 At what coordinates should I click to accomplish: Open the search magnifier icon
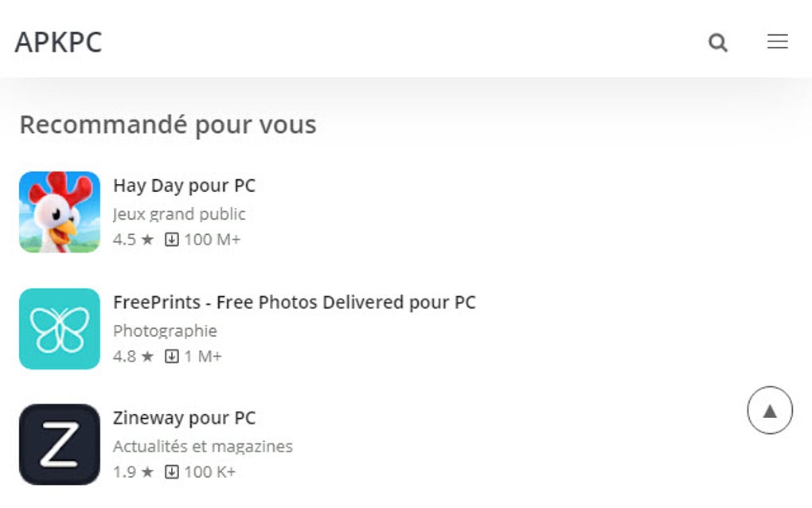[x=718, y=43]
